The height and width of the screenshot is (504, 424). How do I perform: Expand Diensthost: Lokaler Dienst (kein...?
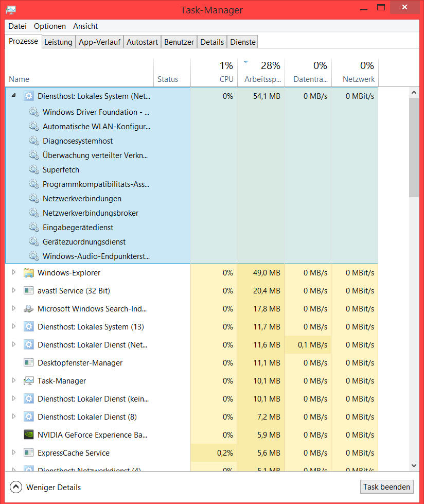(14, 398)
